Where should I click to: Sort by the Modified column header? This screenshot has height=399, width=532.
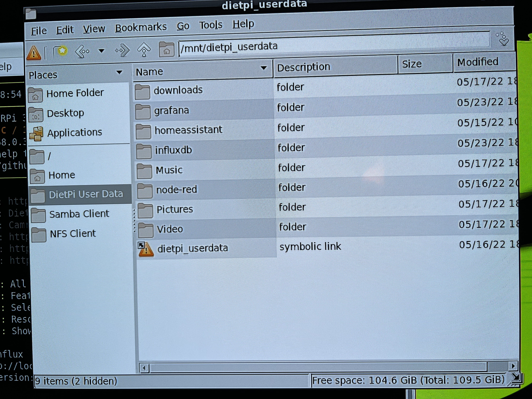pyautogui.click(x=484, y=62)
